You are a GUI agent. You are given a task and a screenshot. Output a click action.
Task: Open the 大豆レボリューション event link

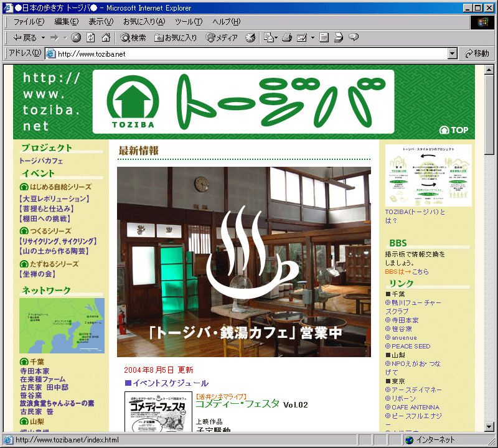[54, 198]
